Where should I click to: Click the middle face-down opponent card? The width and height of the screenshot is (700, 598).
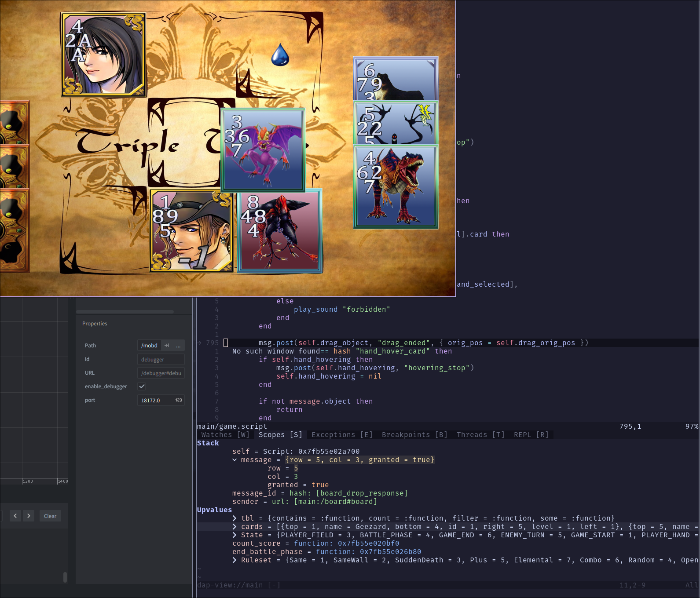(x=15, y=166)
